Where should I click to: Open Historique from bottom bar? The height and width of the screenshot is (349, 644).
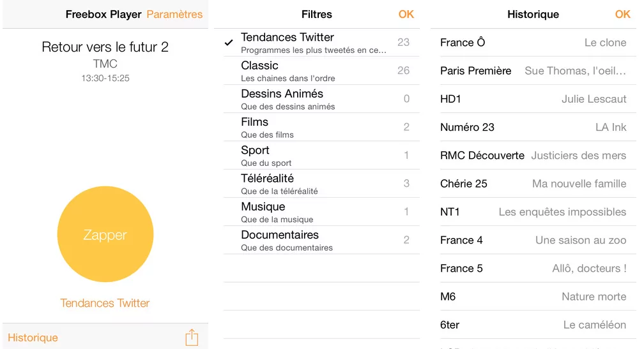(33, 338)
